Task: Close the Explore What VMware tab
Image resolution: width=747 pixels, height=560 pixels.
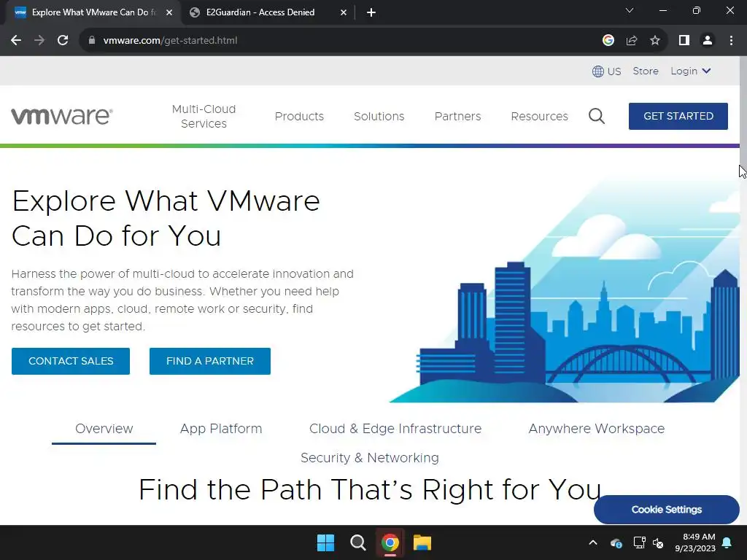Action: [x=169, y=12]
